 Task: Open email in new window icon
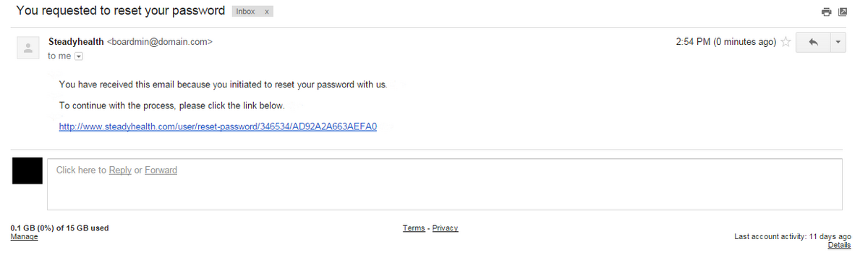843,12
